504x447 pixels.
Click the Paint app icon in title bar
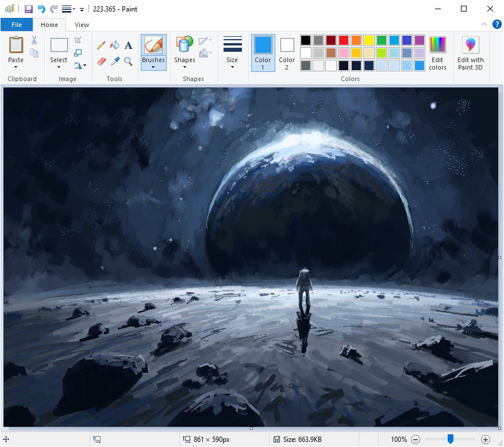10,9
